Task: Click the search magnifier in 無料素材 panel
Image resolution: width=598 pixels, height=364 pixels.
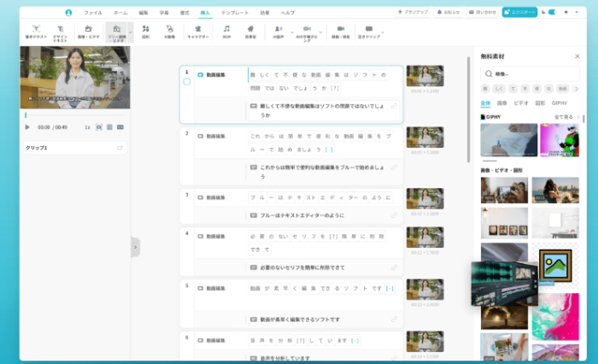Action: [x=489, y=73]
